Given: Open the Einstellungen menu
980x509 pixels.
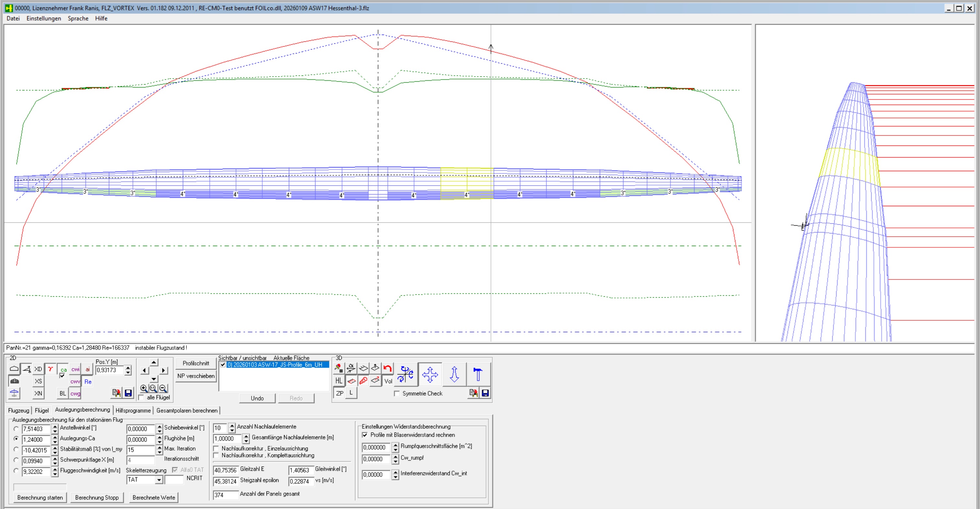Looking at the screenshot, I should tap(43, 18).
